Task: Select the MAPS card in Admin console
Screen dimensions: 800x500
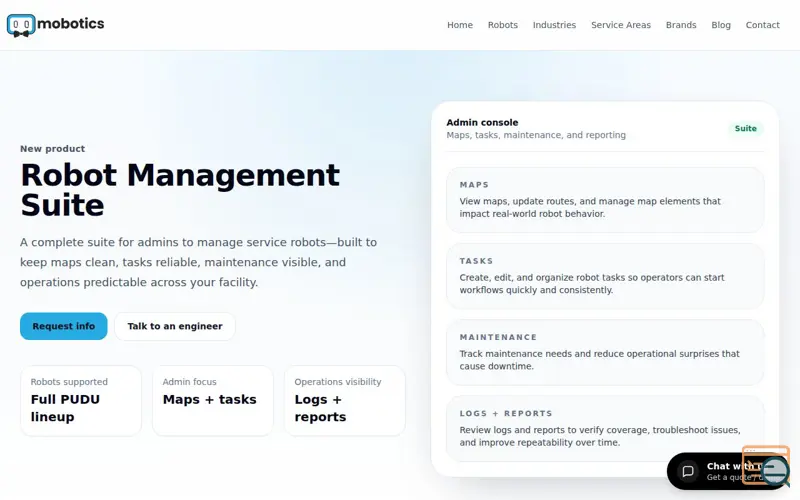Action: pos(605,200)
